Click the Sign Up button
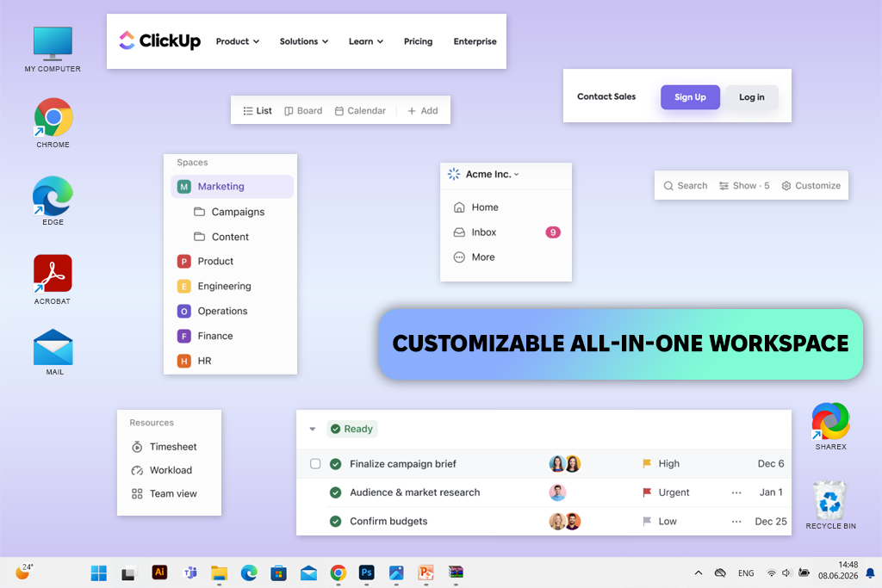Image resolution: width=882 pixels, height=588 pixels. click(690, 97)
